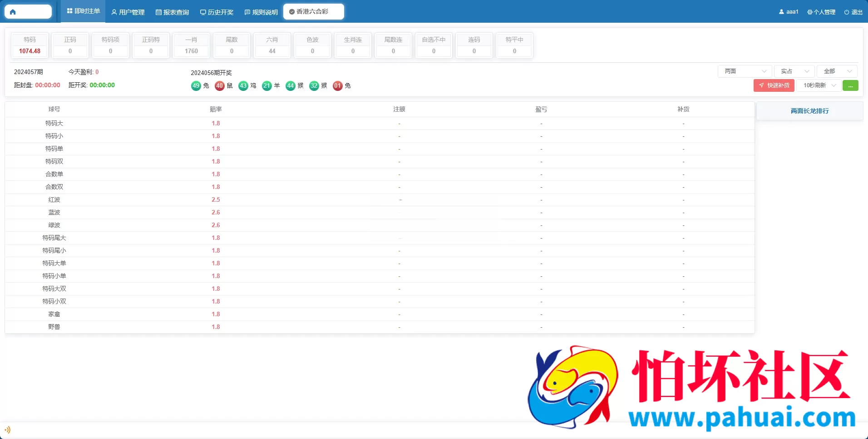Open 历史开奖 menu
Image resolution: width=868 pixels, height=439 pixels.
(217, 12)
